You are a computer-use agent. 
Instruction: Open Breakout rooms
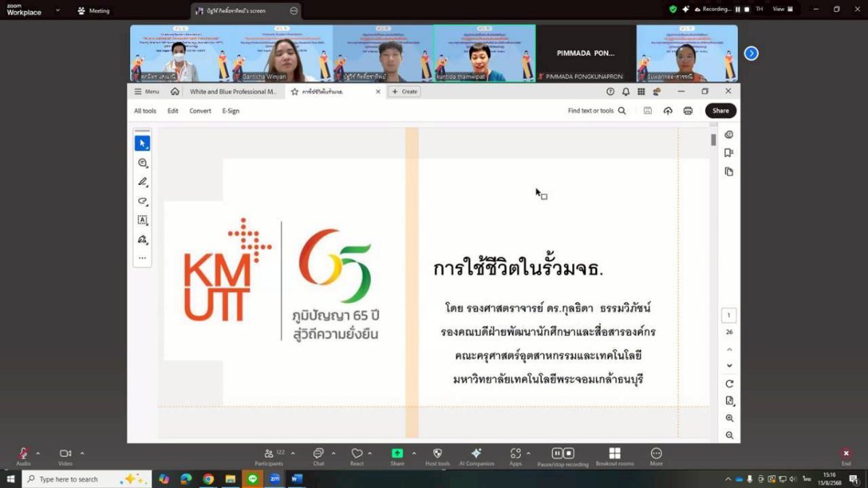tap(614, 453)
